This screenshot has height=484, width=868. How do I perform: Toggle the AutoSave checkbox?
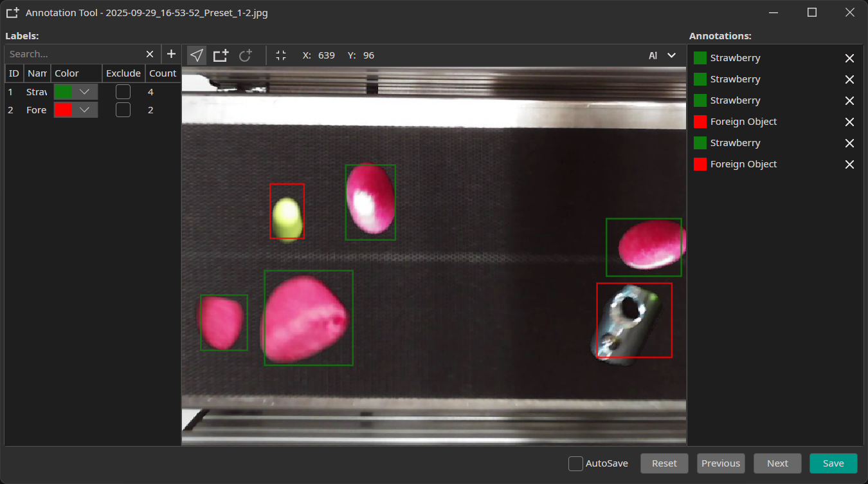point(575,463)
